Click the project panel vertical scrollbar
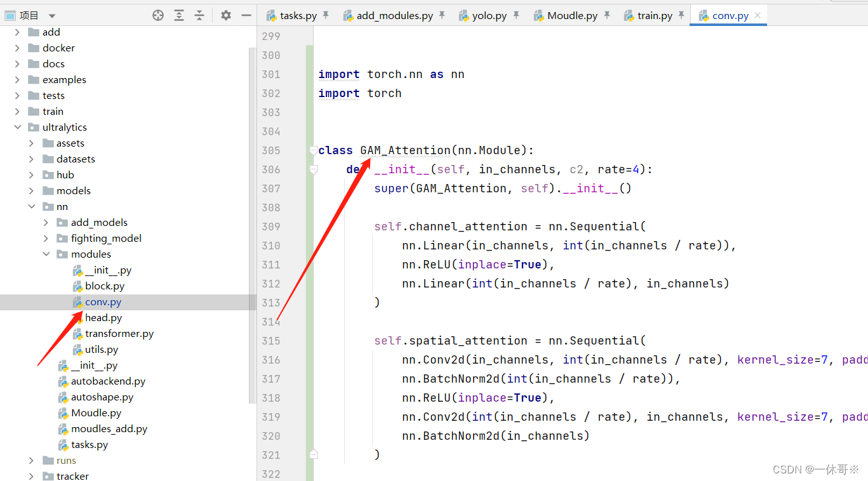 [253, 225]
